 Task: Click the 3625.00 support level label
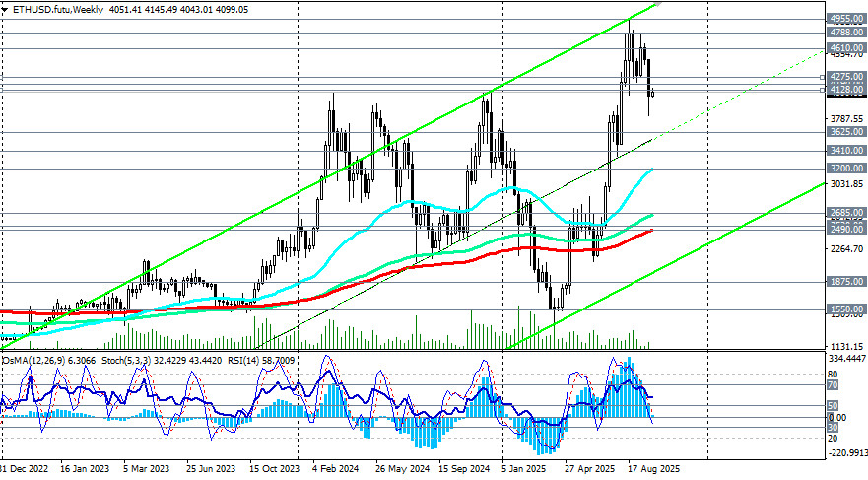[846, 131]
